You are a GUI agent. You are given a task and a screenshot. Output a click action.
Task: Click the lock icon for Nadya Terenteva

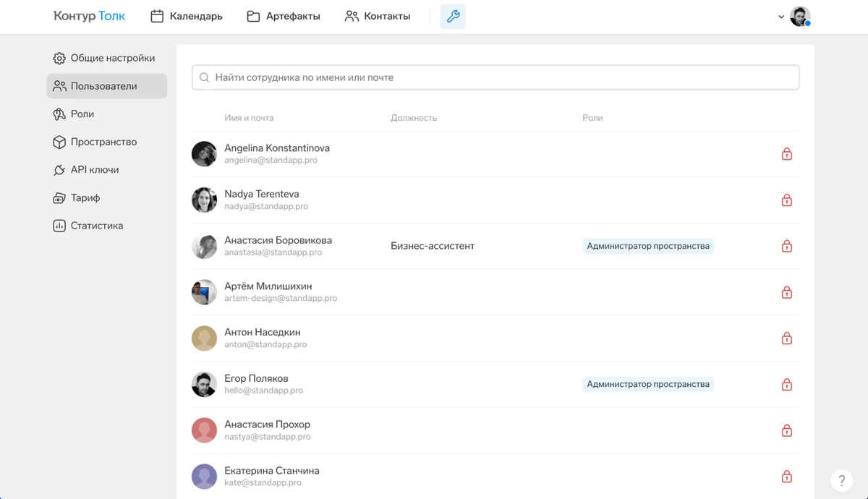[787, 200]
